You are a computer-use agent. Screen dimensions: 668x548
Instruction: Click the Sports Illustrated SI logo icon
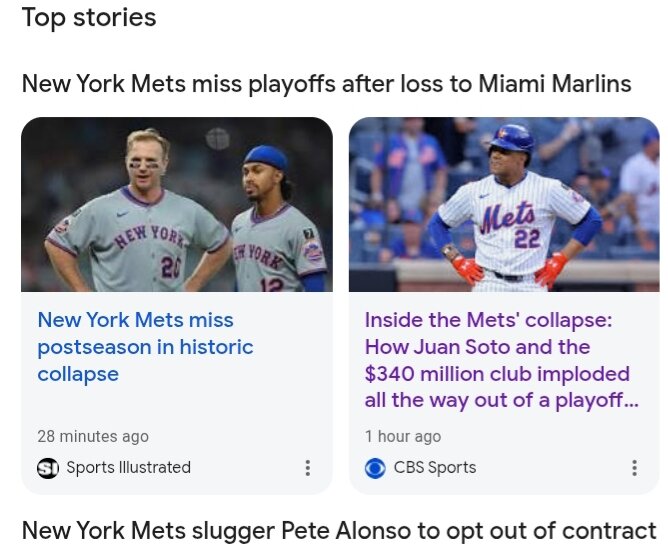click(48, 468)
